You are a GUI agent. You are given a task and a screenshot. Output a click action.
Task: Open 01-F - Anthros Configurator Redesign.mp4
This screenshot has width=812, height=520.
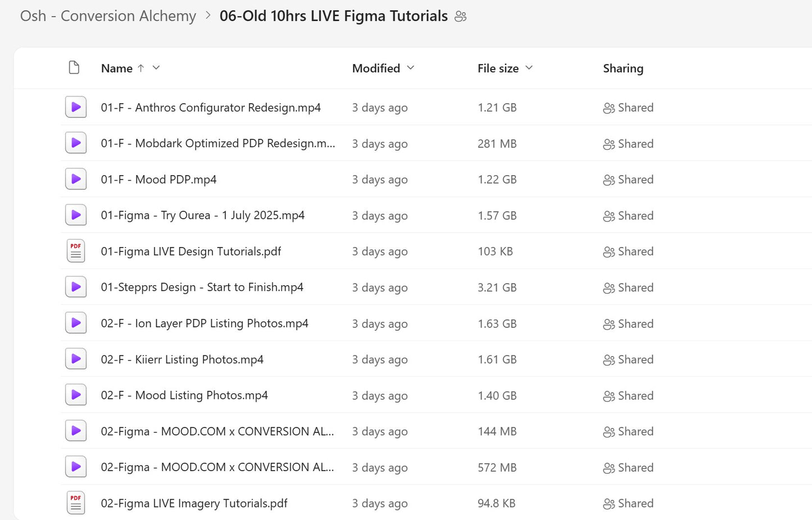[211, 107]
